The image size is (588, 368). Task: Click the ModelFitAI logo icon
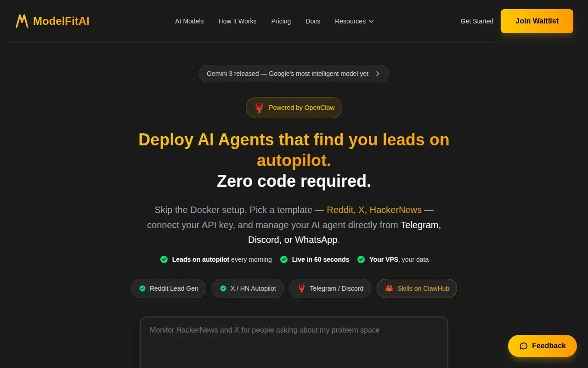pyautogui.click(x=22, y=21)
